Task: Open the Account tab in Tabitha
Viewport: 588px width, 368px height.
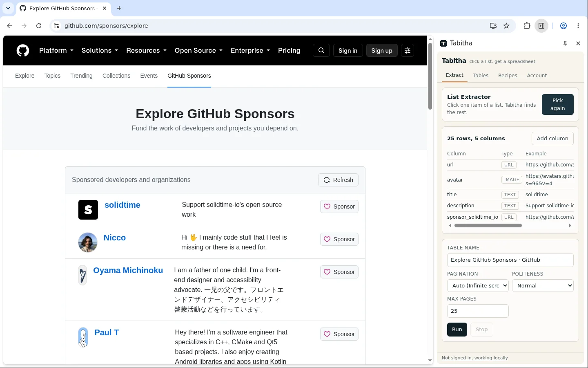Action: coord(537,75)
